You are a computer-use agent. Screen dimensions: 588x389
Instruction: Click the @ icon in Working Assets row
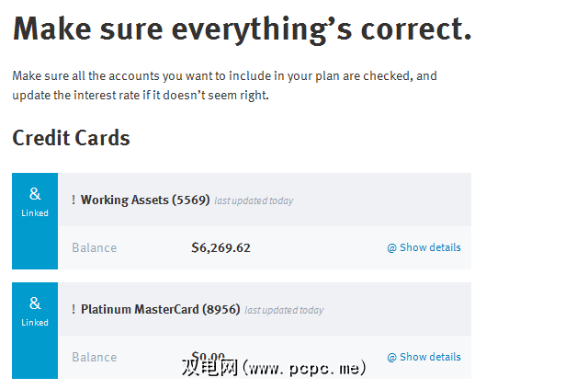coord(391,247)
